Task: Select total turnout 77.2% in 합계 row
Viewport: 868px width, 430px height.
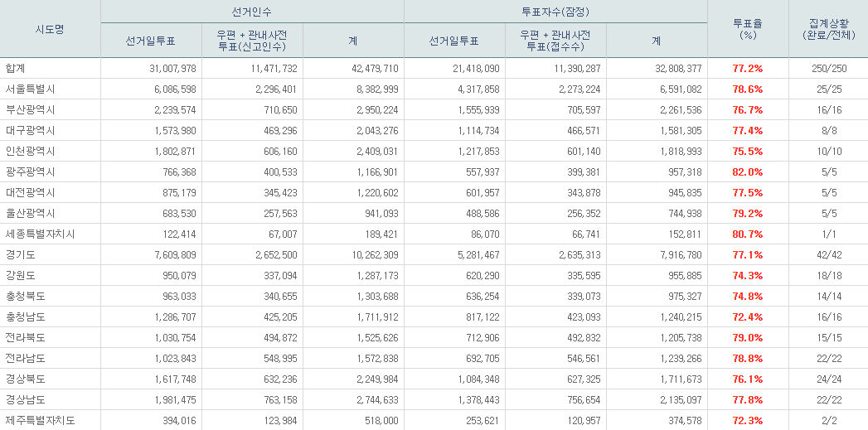Action: pyautogui.click(x=748, y=68)
